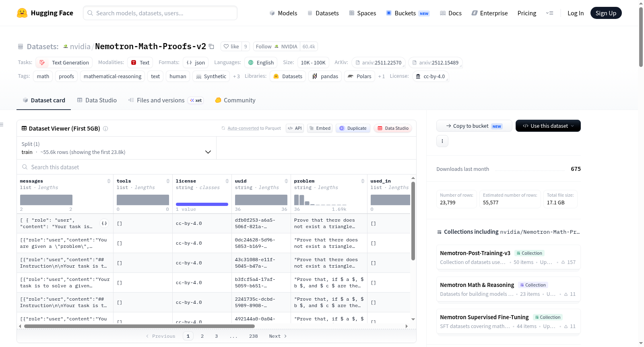Click the Text modality tag
Screen dimensions: 644x347
tap(140, 62)
